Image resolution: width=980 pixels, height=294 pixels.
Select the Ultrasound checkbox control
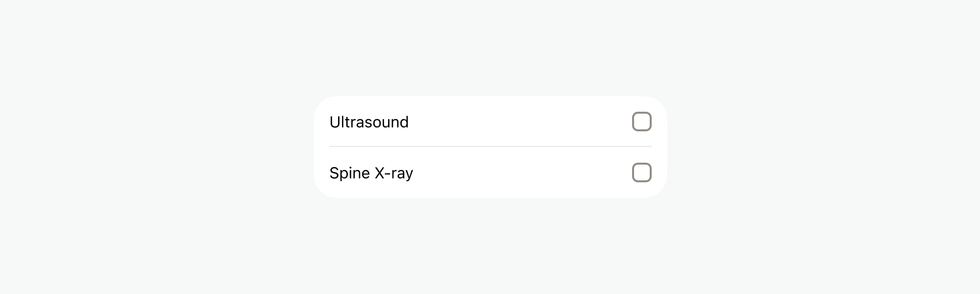642,122
